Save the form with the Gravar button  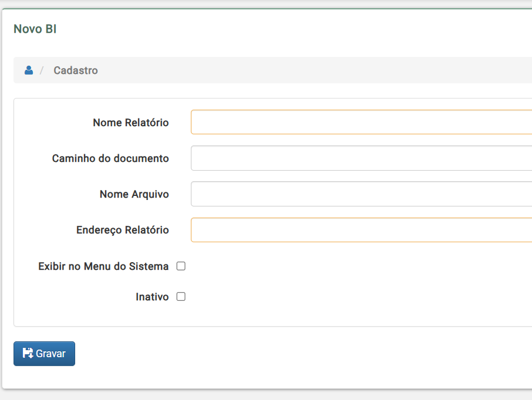pyautogui.click(x=44, y=354)
